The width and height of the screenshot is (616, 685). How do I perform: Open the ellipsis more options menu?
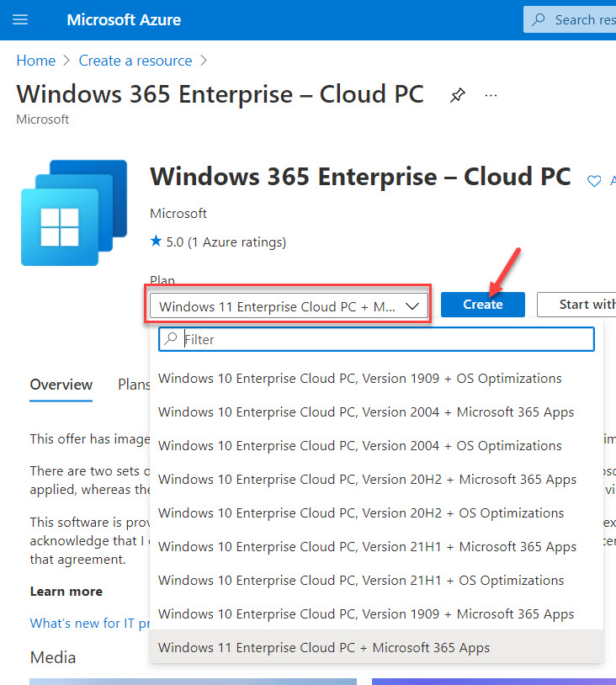[491, 95]
